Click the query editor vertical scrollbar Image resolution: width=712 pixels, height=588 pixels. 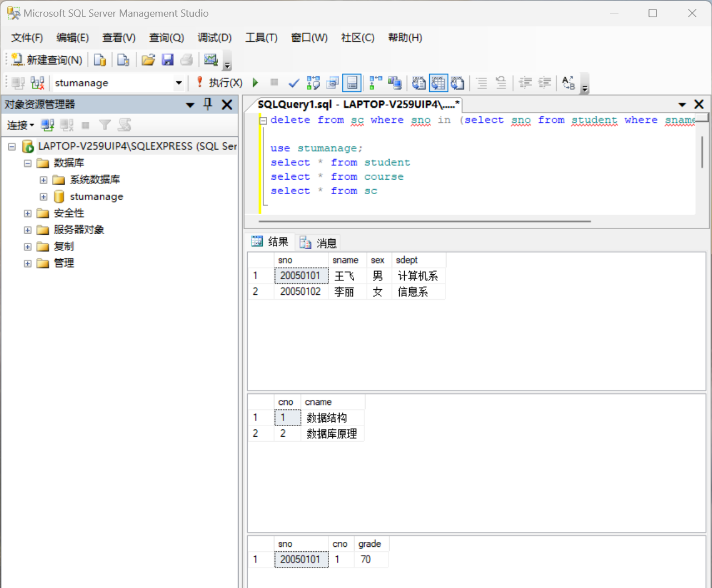pyautogui.click(x=702, y=152)
